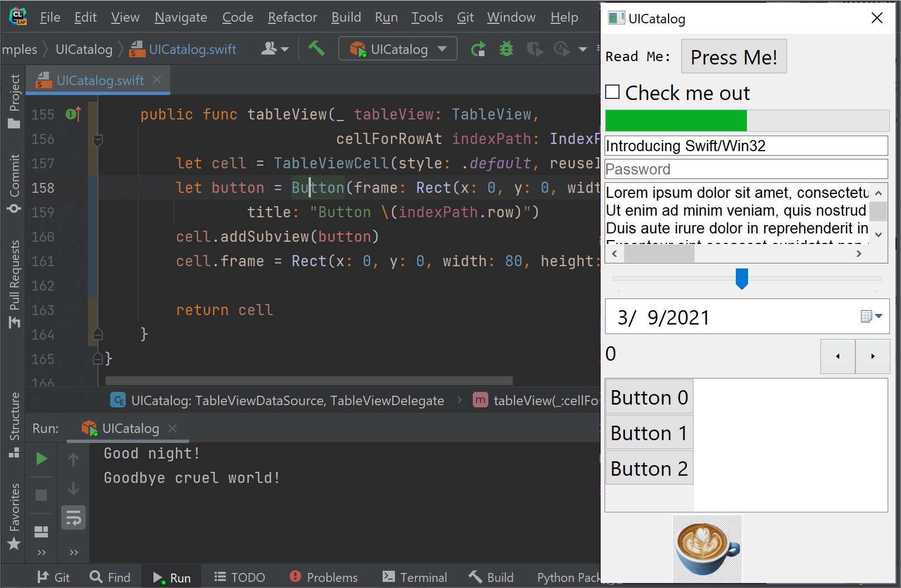
Task: Open the UICatalog run configuration dropdown
Action: [398, 49]
